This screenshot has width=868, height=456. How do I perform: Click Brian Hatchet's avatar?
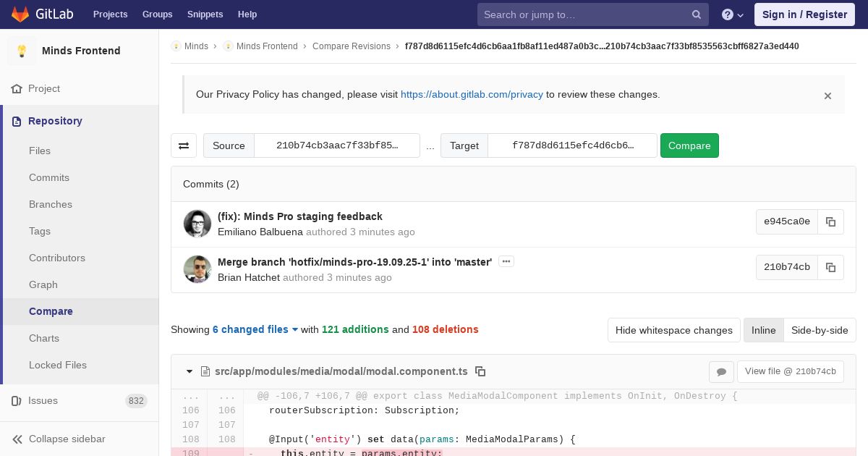197,269
